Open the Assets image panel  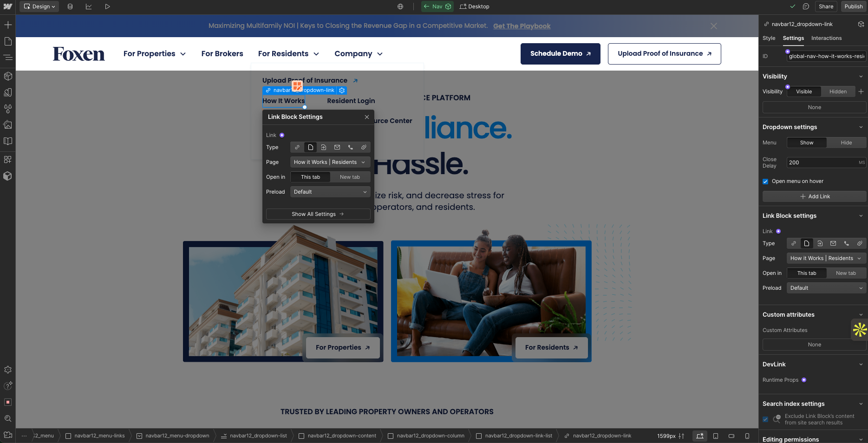[x=8, y=125]
